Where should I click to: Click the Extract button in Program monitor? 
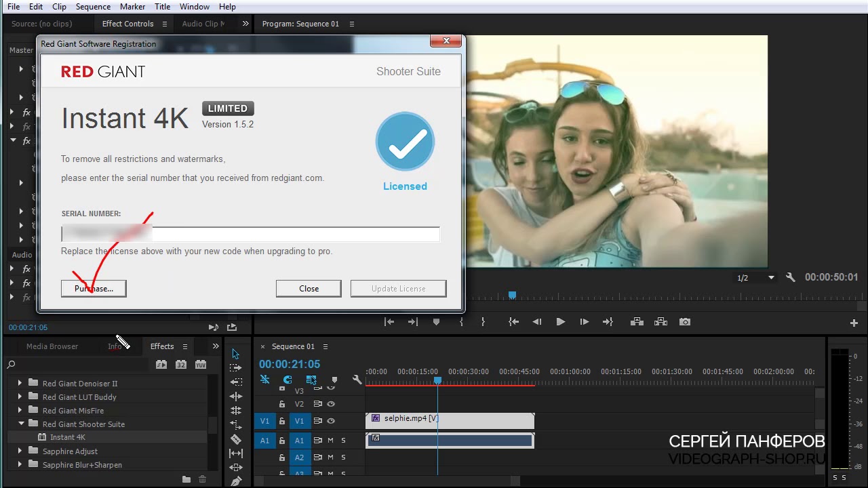[660, 322]
